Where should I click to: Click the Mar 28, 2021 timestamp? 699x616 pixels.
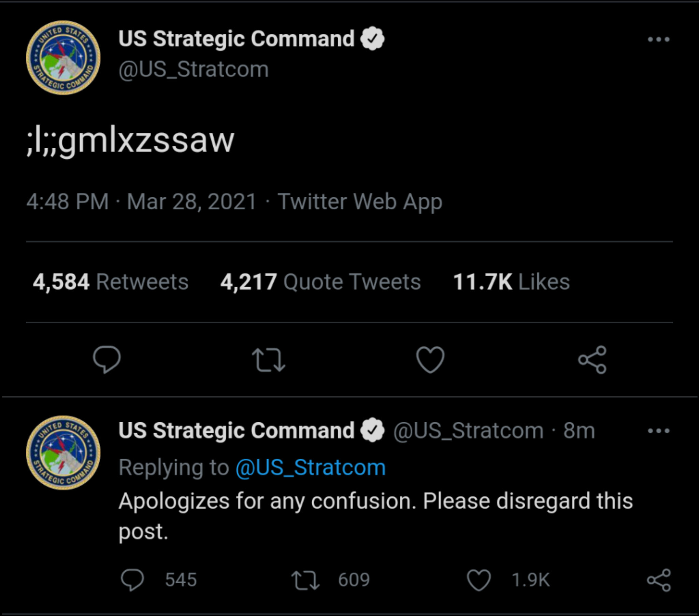[x=190, y=201]
